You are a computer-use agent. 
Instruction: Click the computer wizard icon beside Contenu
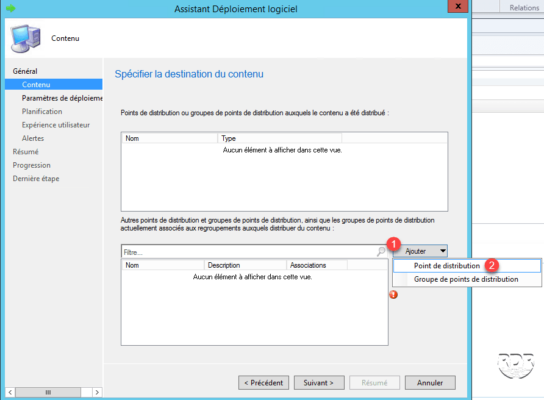tap(26, 39)
